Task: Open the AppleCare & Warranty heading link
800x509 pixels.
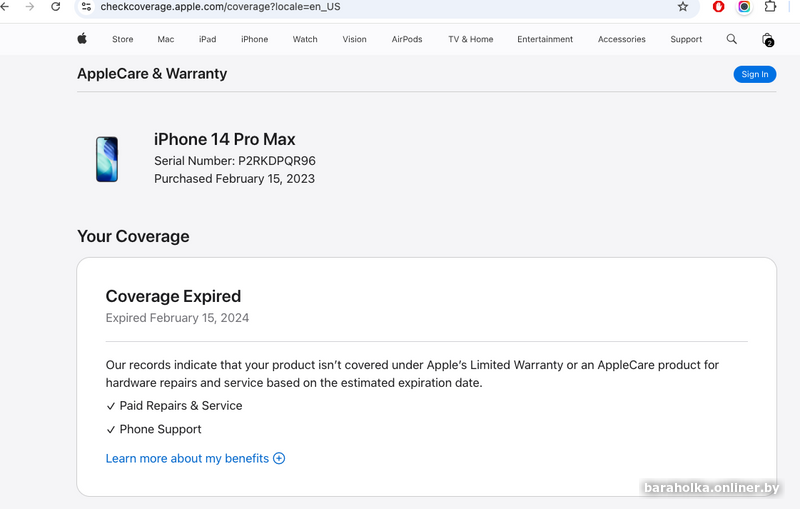Action: point(152,74)
